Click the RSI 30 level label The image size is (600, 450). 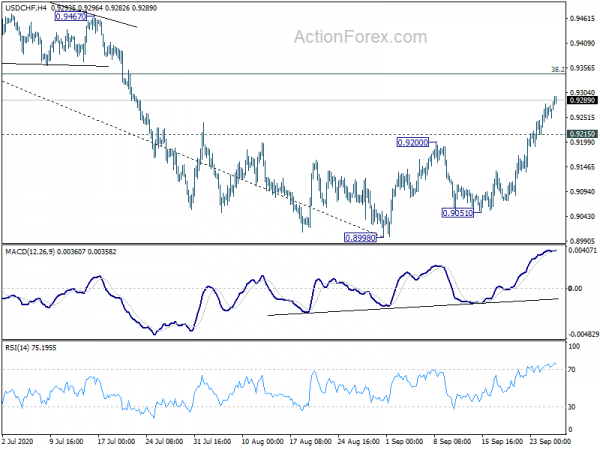click(x=572, y=407)
